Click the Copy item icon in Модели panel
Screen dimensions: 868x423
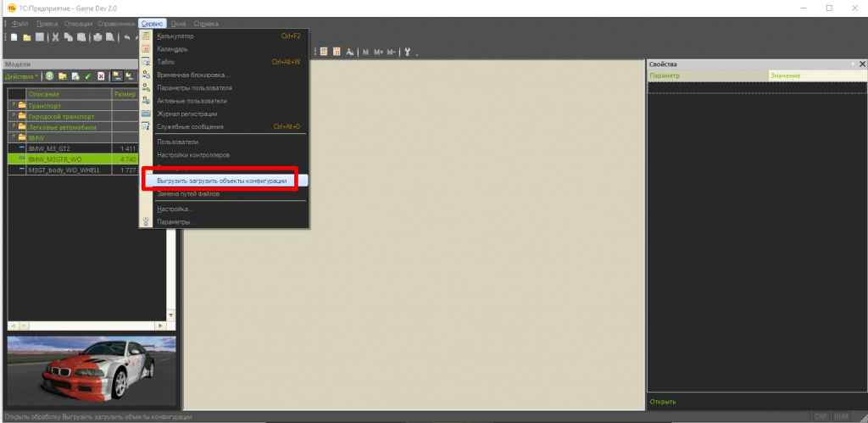[x=75, y=76]
